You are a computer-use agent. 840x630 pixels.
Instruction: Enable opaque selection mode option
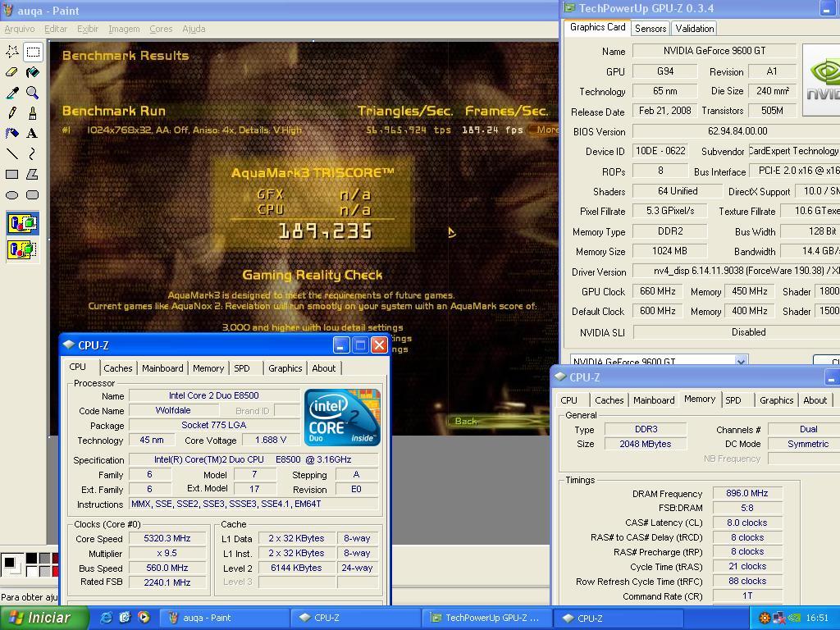coord(22,223)
